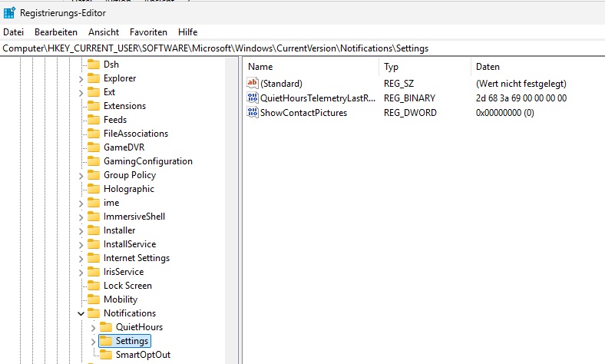The width and height of the screenshot is (605, 364).
Task: Select the Settings key label in tree
Action: (132, 341)
